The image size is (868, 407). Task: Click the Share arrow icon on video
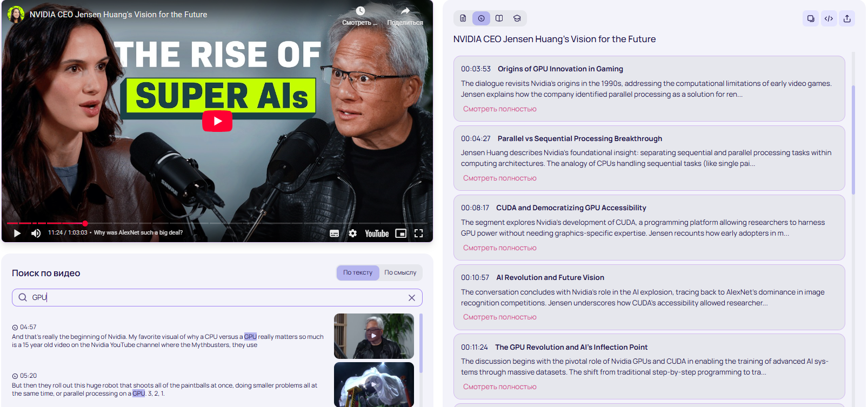(x=405, y=11)
